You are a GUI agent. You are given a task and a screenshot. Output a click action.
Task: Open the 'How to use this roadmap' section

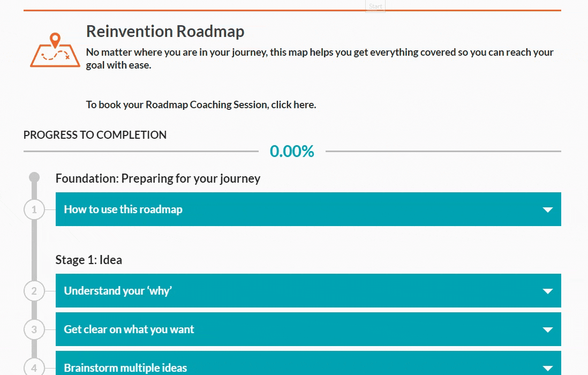(x=123, y=209)
